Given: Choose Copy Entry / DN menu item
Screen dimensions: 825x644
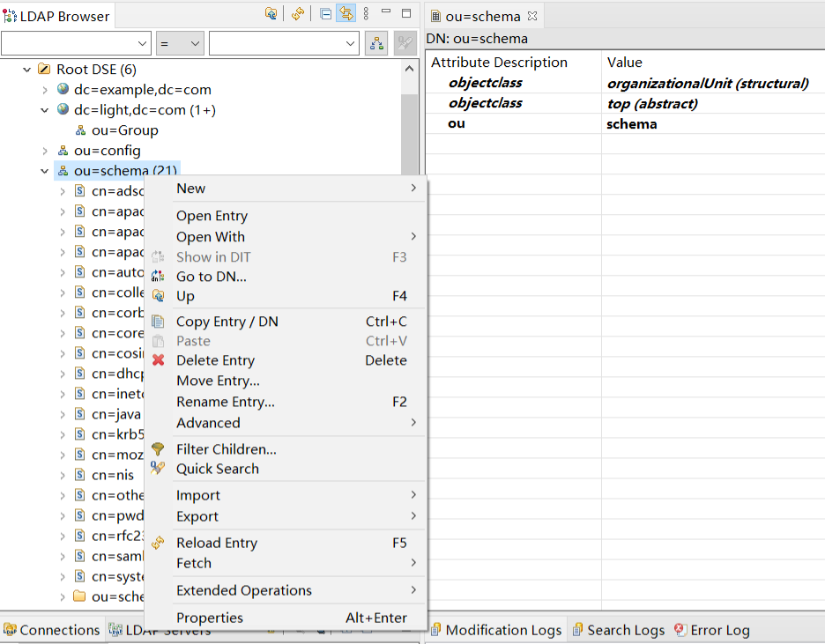Looking at the screenshot, I should (227, 322).
